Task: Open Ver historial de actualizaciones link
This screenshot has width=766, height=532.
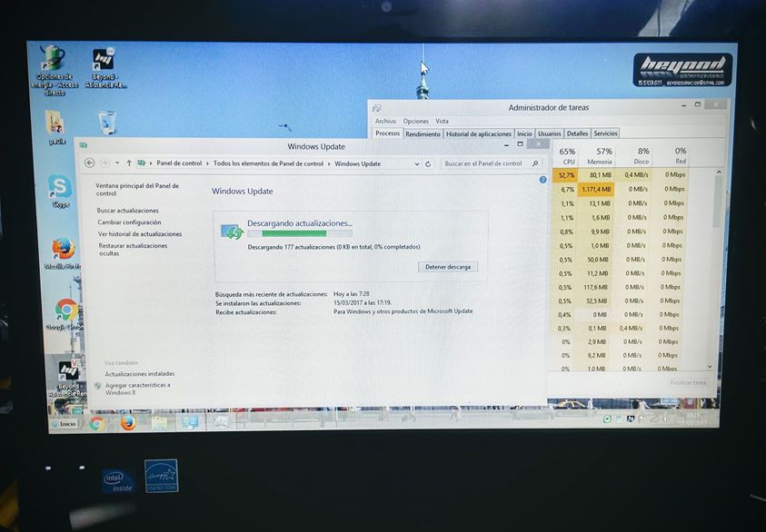Action: tap(140, 234)
